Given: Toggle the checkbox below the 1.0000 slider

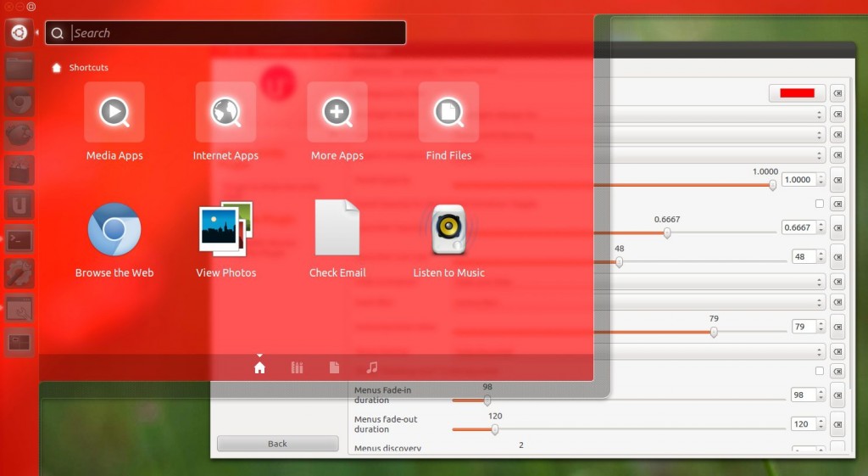Looking at the screenshot, I should (819, 204).
